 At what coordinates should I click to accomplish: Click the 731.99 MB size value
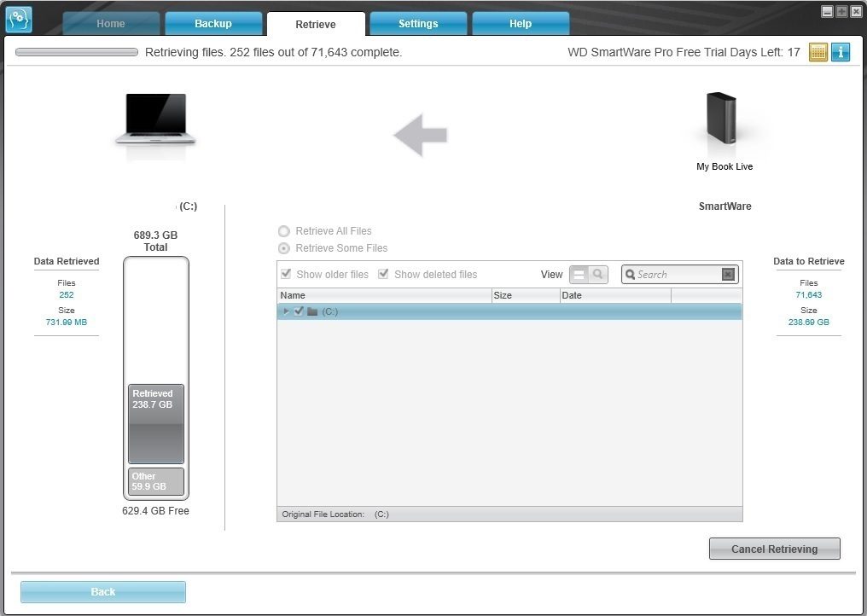click(x=67, y=322)
